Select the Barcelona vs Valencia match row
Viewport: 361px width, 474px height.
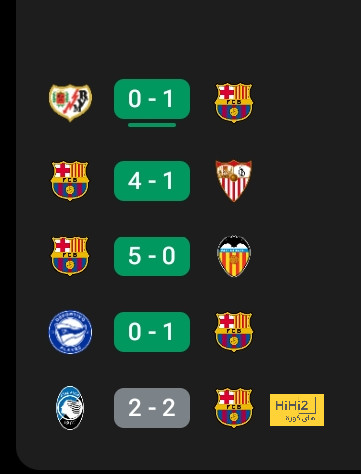point(152,256)
